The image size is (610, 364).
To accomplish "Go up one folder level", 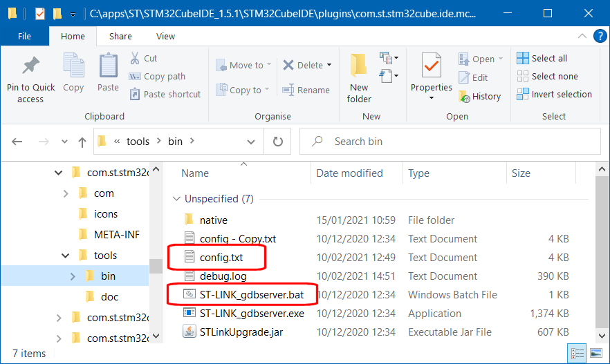I will point(82,142).
